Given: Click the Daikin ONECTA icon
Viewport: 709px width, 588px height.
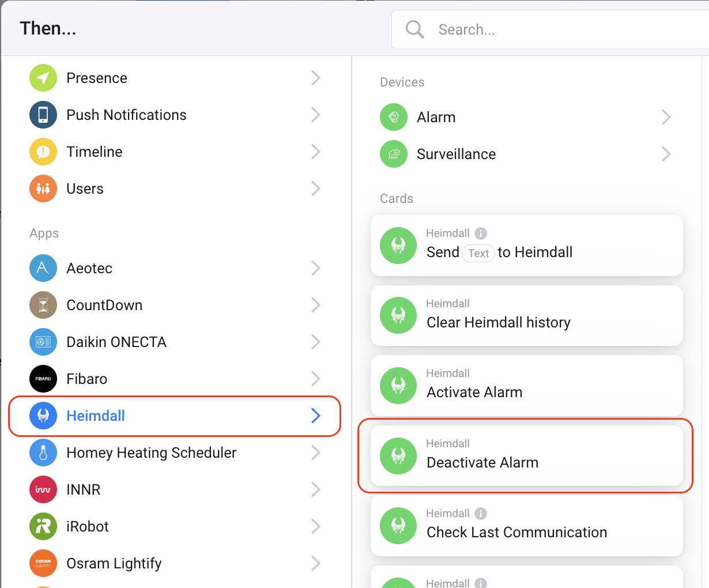Looking at the screenshot, I should 43,342.
